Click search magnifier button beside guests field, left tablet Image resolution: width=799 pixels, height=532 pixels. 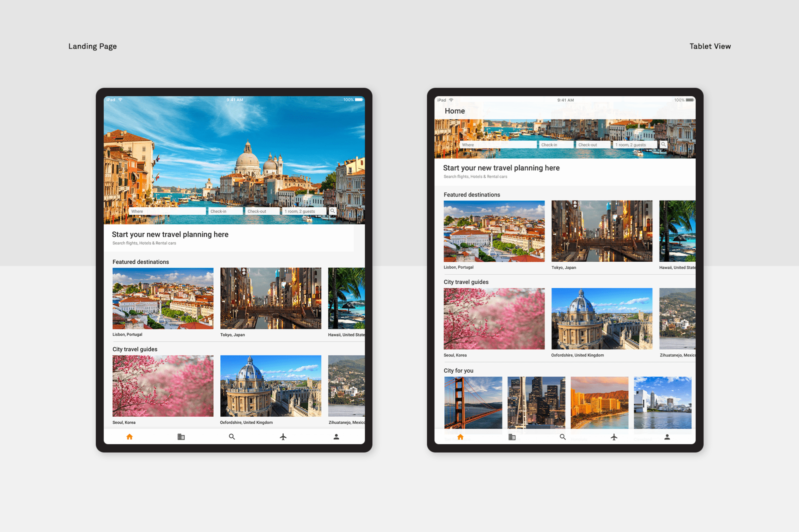pyautogui.click(x=333, y=211)
